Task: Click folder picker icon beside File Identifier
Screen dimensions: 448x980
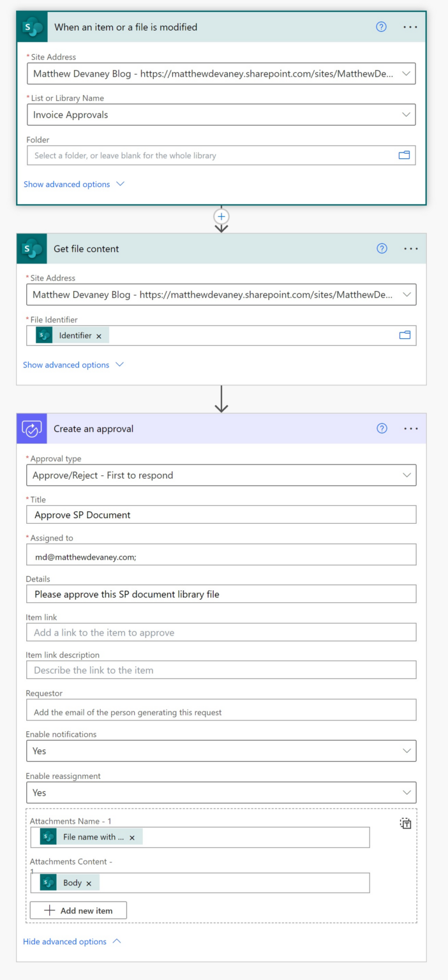Action: [x=404, y=335]
